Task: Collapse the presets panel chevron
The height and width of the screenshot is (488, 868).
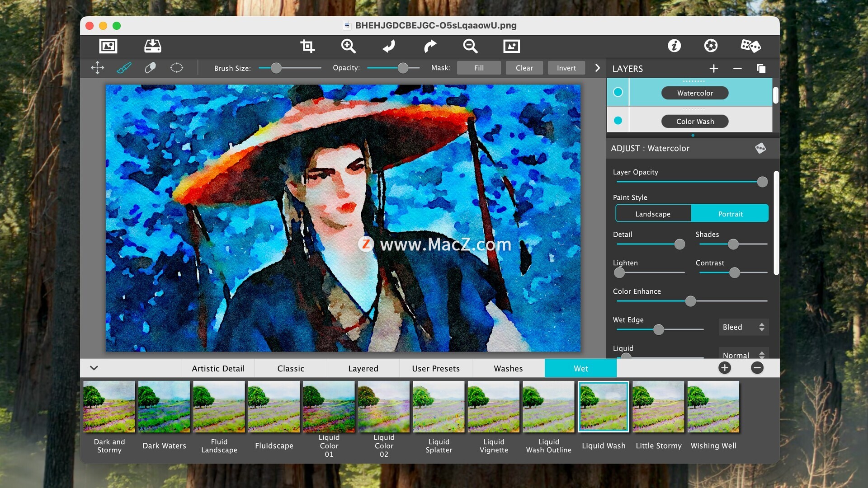Action: pos(94,368)
